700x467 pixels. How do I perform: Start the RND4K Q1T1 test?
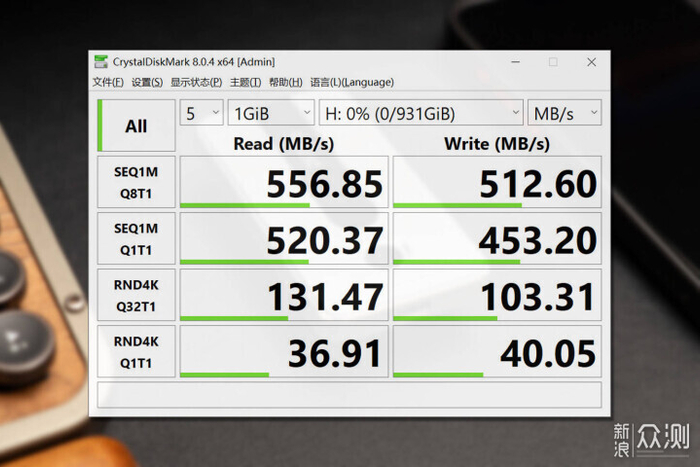point(136,352)
